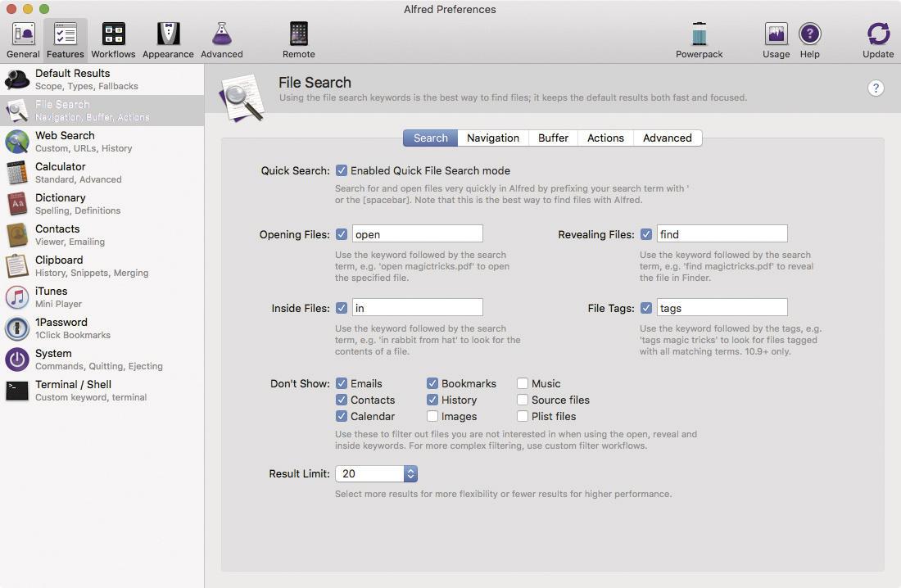Switch to the Buffer tab
The width and height of the screenshot is (901, 588).
pyautogui.click(x=554, y=138)
